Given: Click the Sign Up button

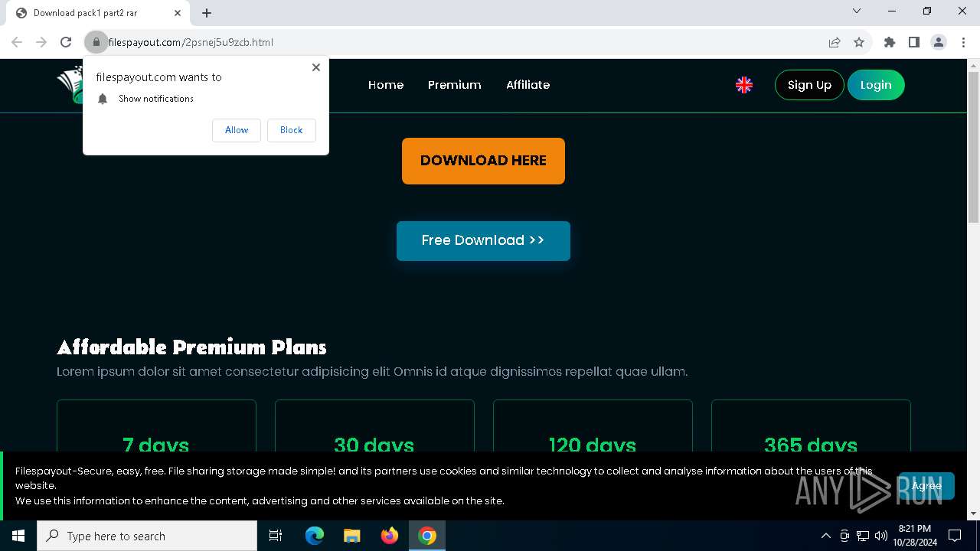Looking at the screenshot, I should click(809, 85).
